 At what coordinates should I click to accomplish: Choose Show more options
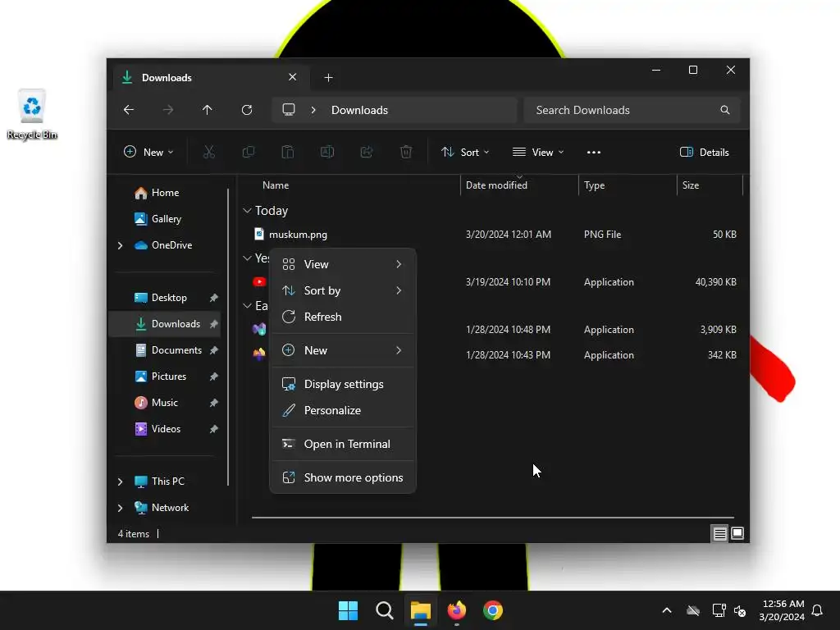click(x=343, y=478)
